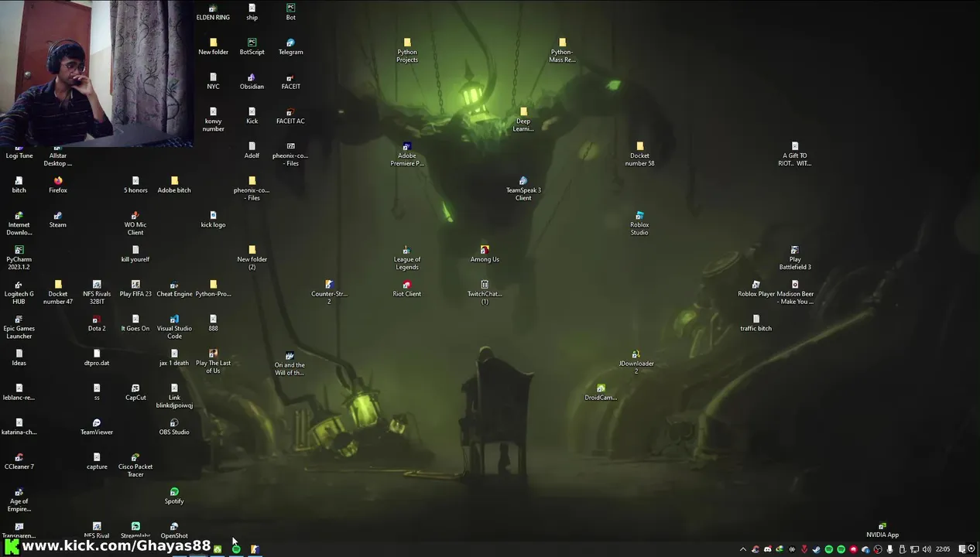This screenshot has height=557, width=980.
Task: Open Visual Studio Code shortcut
Action: click(x=174, y=327)
